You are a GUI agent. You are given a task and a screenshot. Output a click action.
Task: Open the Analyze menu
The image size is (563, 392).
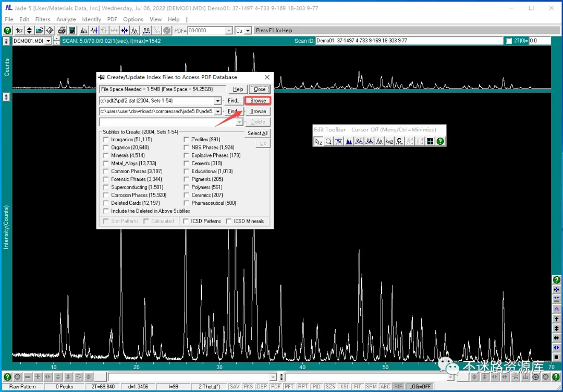tap(66, 19)
